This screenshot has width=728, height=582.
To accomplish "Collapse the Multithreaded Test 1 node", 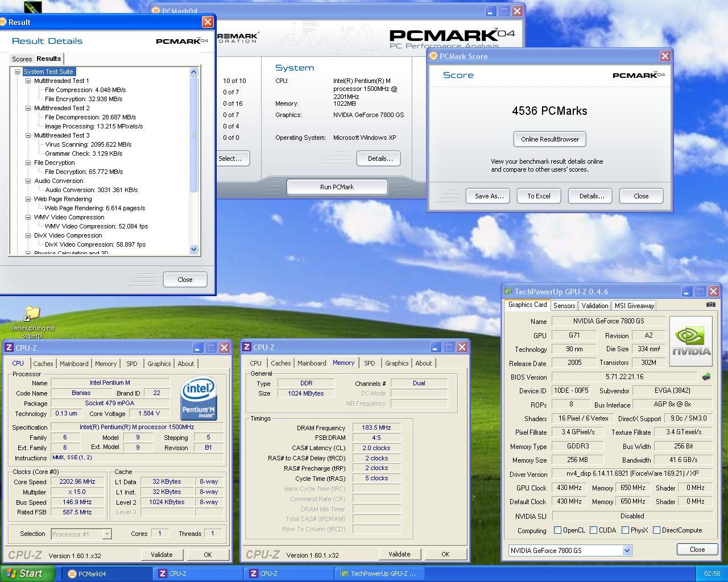I will tap(28, 81).
